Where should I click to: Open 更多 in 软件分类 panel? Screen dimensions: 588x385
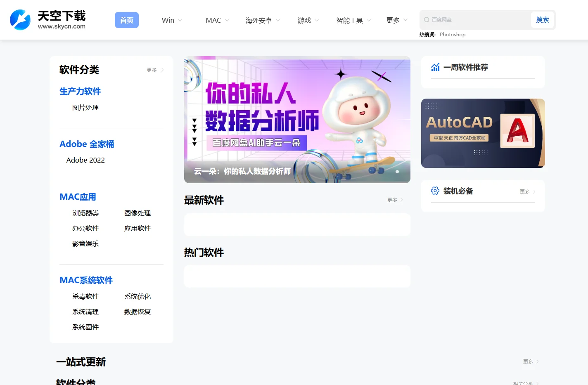(155, 70)
